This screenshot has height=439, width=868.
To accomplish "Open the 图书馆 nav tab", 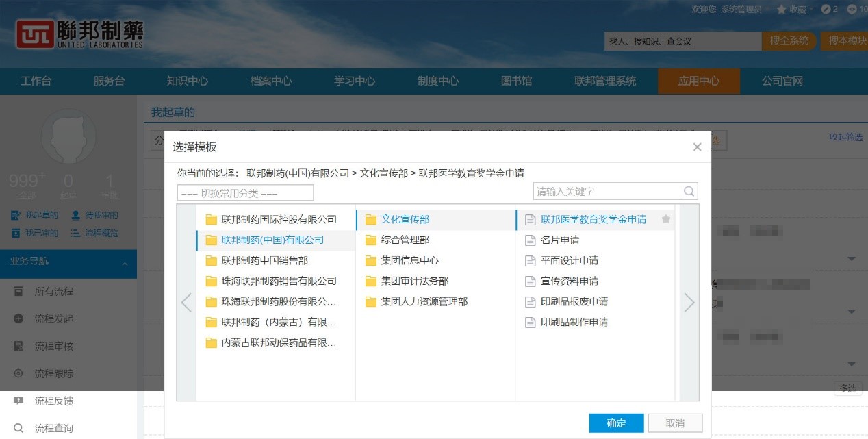I will click(x=517, y=81).
